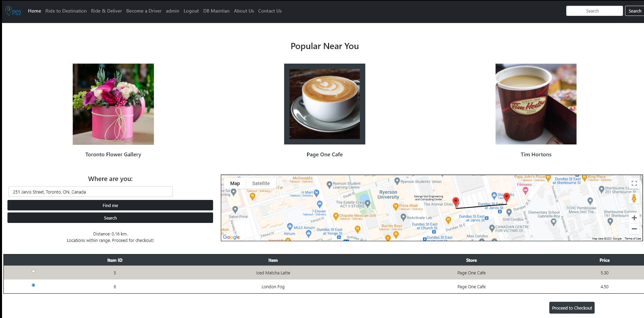Toggle fullscreen view on the map
Viewport: 644px width, 318px height.
pos(634,183)
